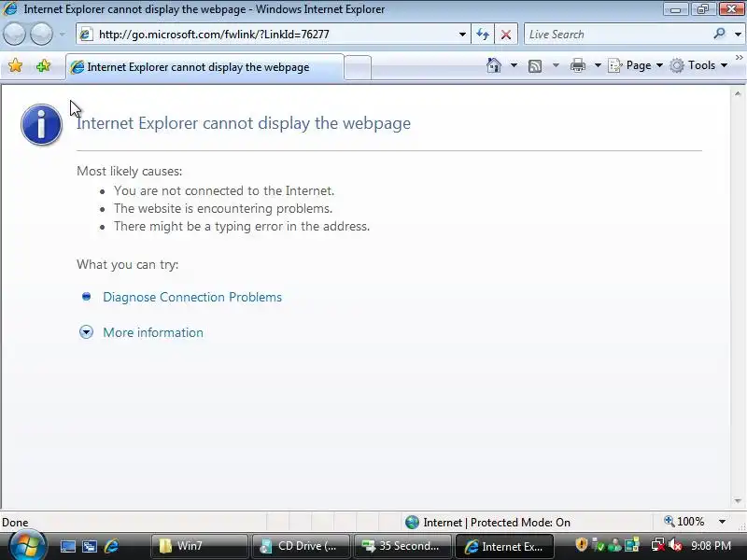Expand the Print options dropdown arrow
747x560 pixels.
tap(598, 65)
